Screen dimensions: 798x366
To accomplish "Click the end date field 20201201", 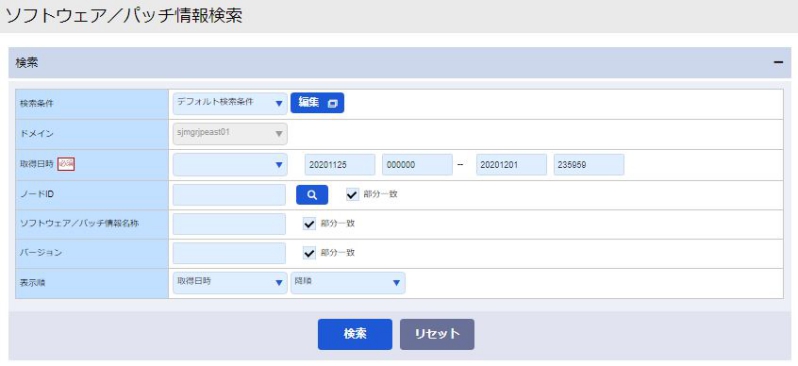I will coord(511,165).
